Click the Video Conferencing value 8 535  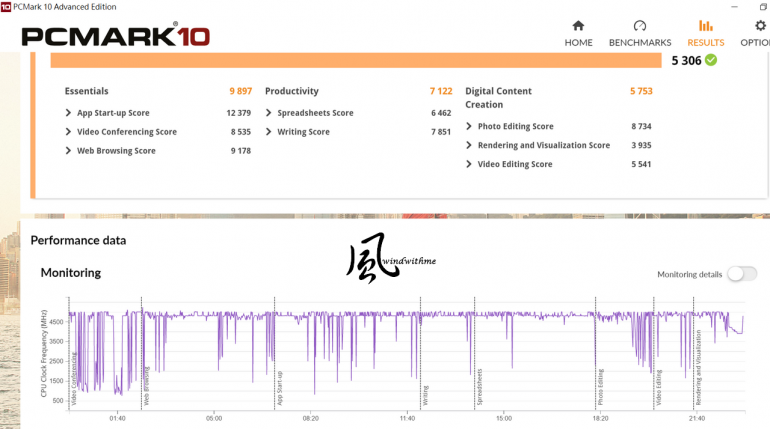(241, 132)
